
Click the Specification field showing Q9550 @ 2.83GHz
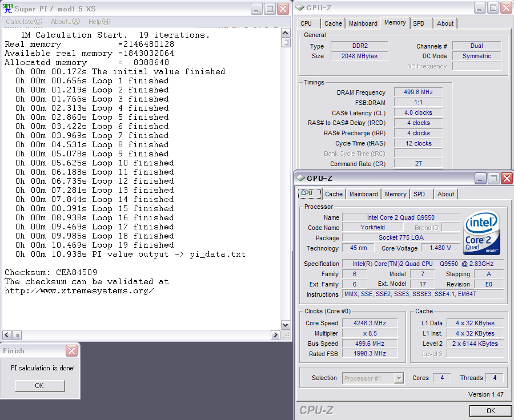pos(423,264)
